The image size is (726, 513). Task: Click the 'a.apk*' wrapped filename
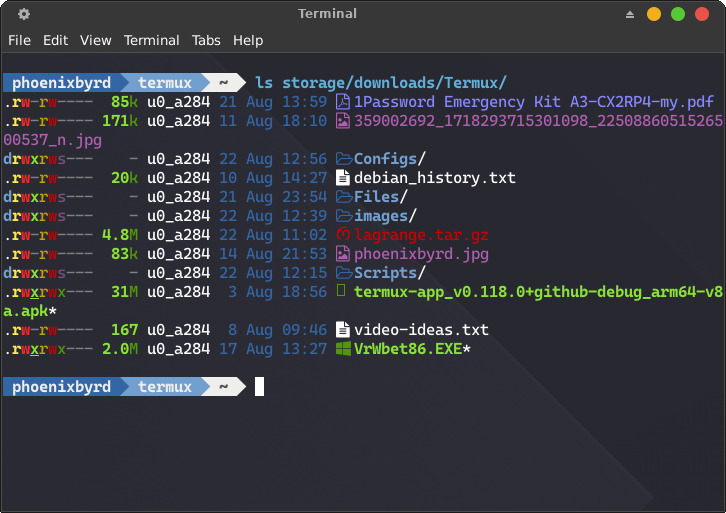(x=30, y=311)
